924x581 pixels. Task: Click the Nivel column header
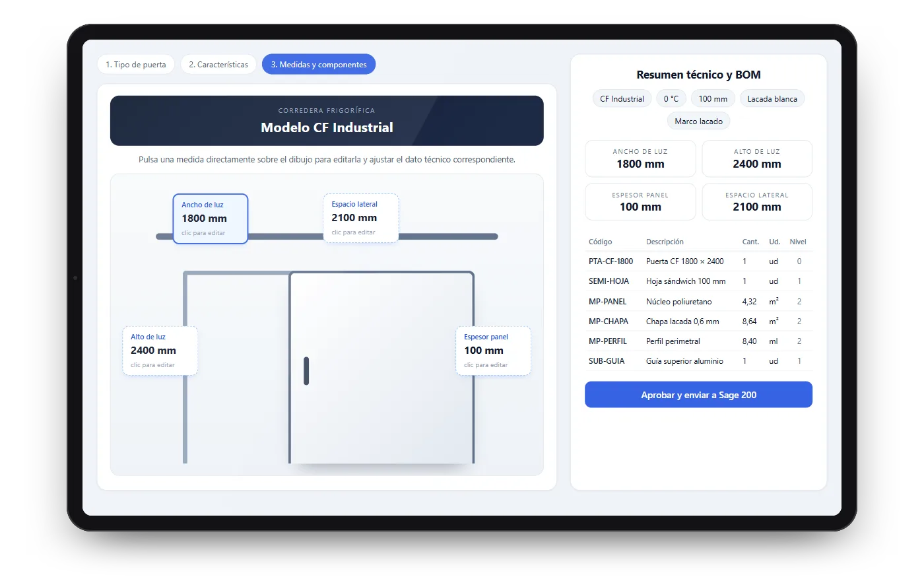[x=798, y=242]
